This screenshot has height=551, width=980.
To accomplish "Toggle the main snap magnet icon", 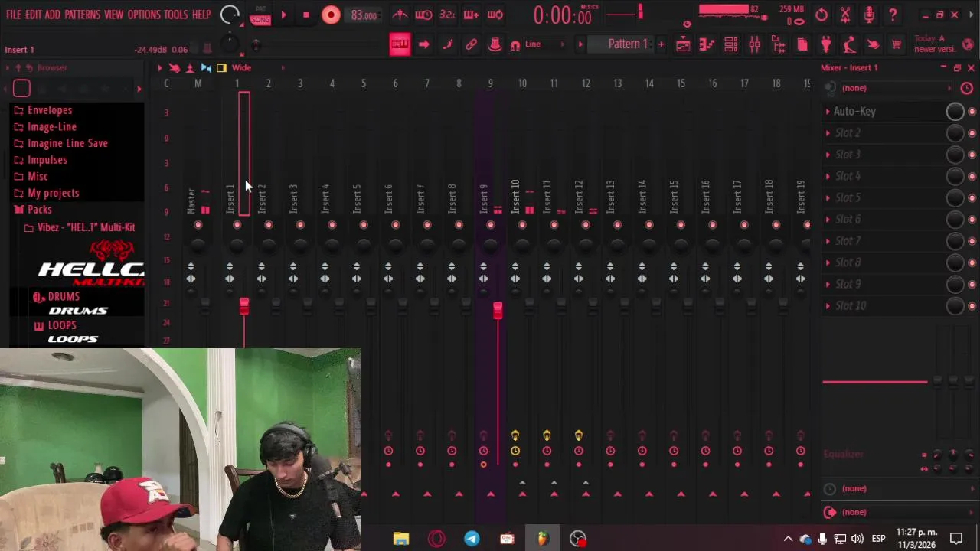I will (x=515, y=45).
